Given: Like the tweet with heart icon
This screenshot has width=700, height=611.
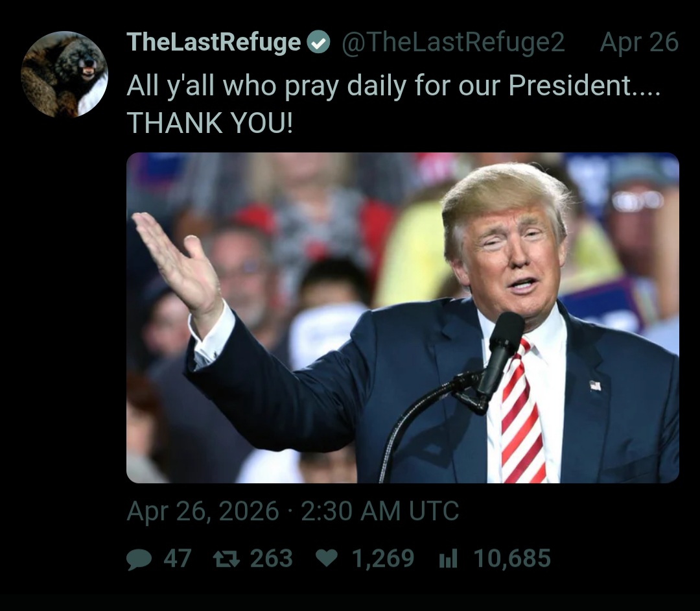Looking at the screenshot, I should point(326,558).
